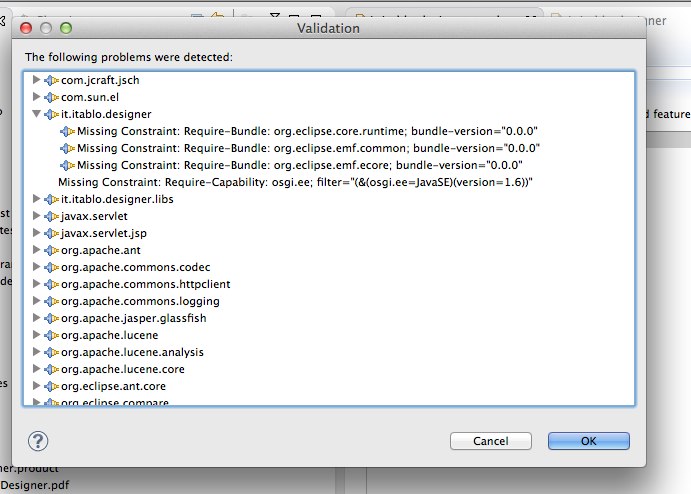Click the plug-in icon beside org.apache.jasper.glassfish
Image resolution: width=691 pixels, height=494 pixels.
point(52,318)
